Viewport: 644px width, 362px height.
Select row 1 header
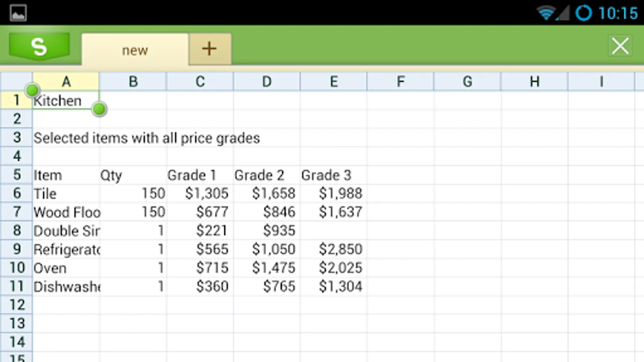coord(17,100)
